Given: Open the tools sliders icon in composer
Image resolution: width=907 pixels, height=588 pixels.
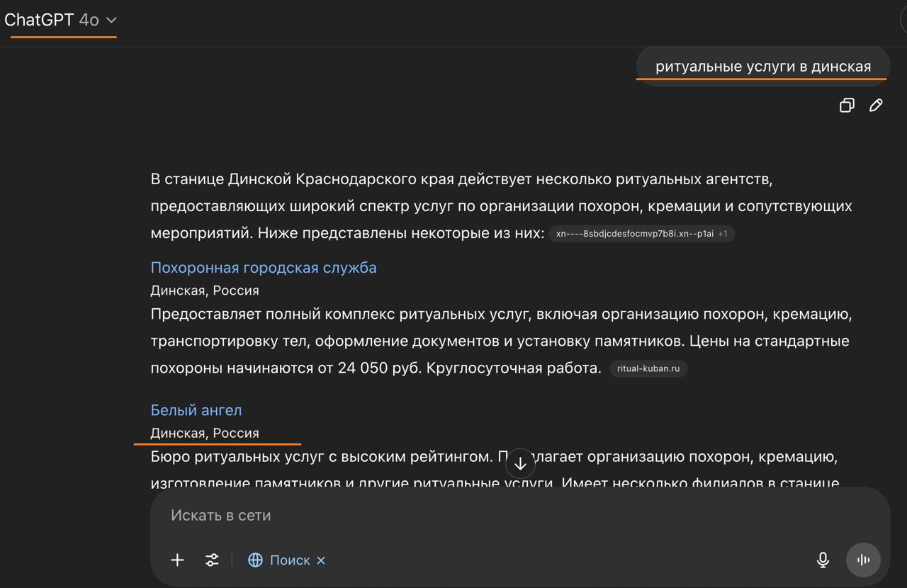Looking at the screenshot, I should [x=211, y=560].
